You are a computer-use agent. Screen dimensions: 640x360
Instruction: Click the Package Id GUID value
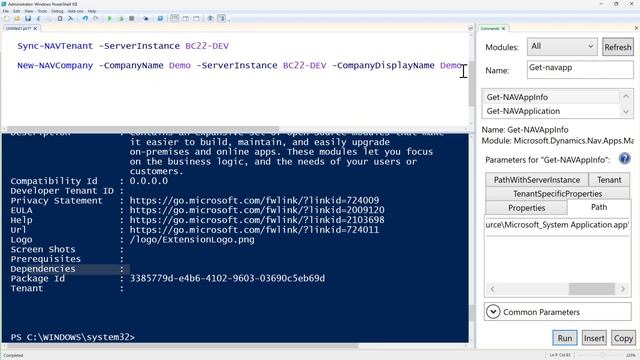[x=227, y=278]
